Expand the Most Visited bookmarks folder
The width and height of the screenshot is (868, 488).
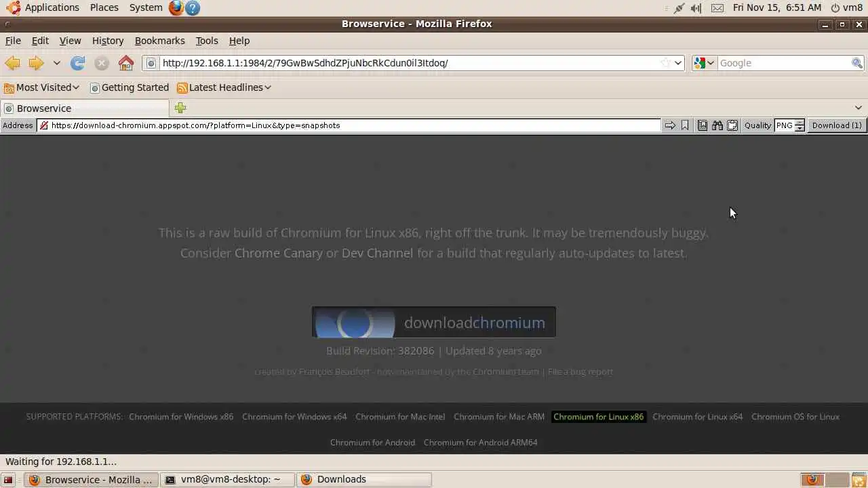[42, 87]
